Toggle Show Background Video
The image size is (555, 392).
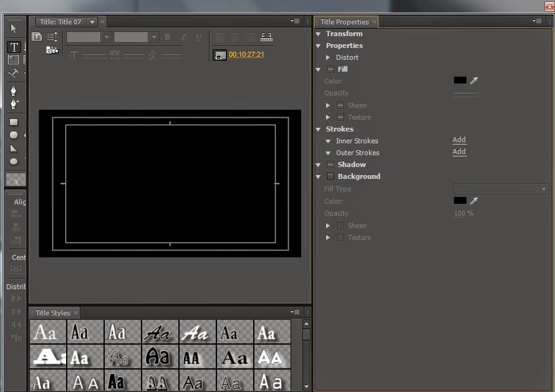220,55
